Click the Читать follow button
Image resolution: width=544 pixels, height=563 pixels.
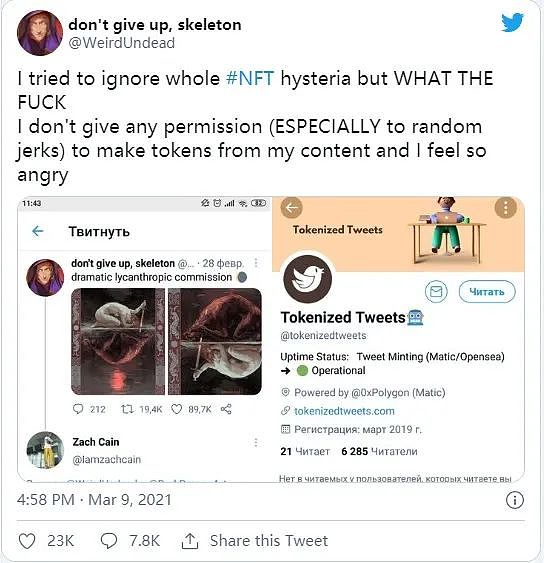click(487, 292)
